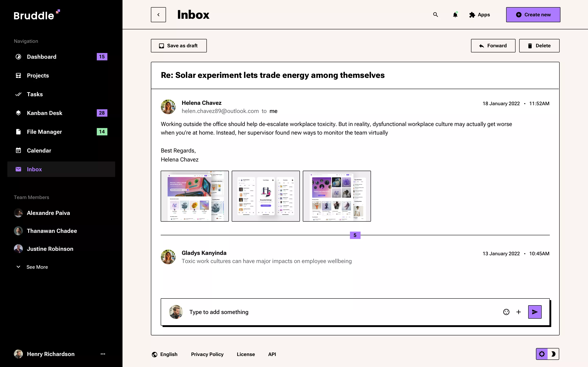
Task: Click the Create new button
Action: click(533, 14)
